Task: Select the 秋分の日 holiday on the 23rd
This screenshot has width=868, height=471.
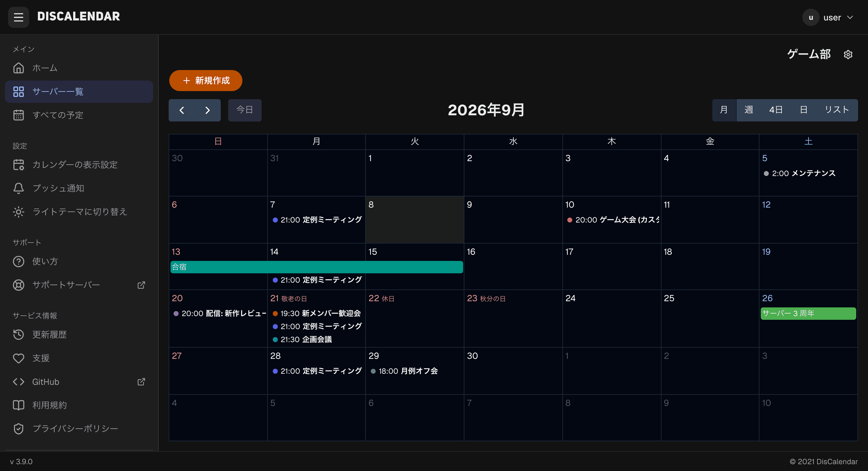Action: pos(493,299)
